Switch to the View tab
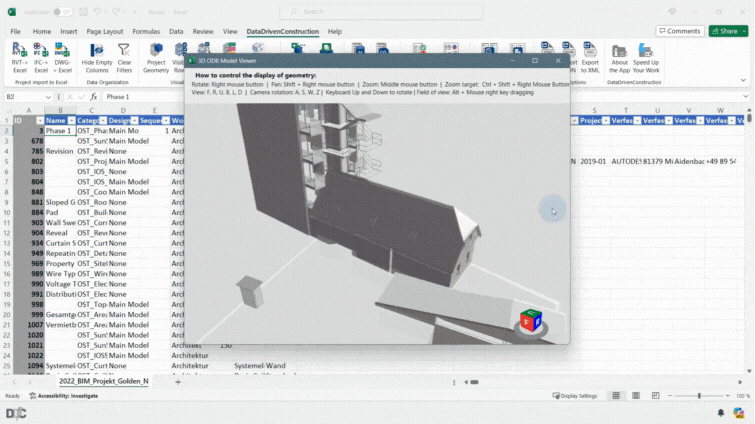 230,31
